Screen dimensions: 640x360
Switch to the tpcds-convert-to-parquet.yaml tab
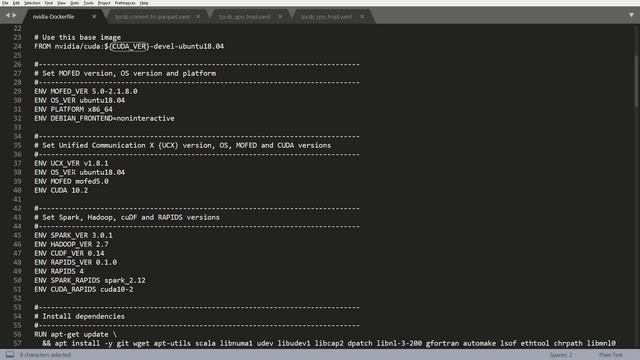pyautogui.click(x=152, y=17)
